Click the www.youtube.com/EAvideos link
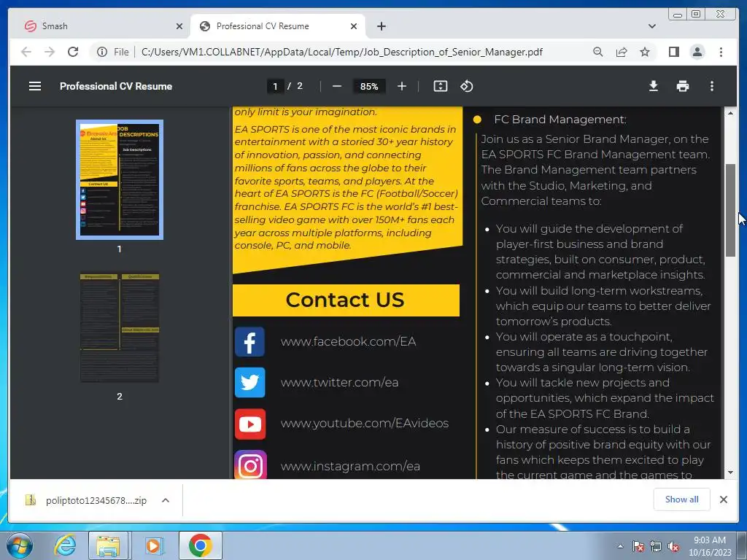This screenshot has width=747, height=560. coord(365,424)
